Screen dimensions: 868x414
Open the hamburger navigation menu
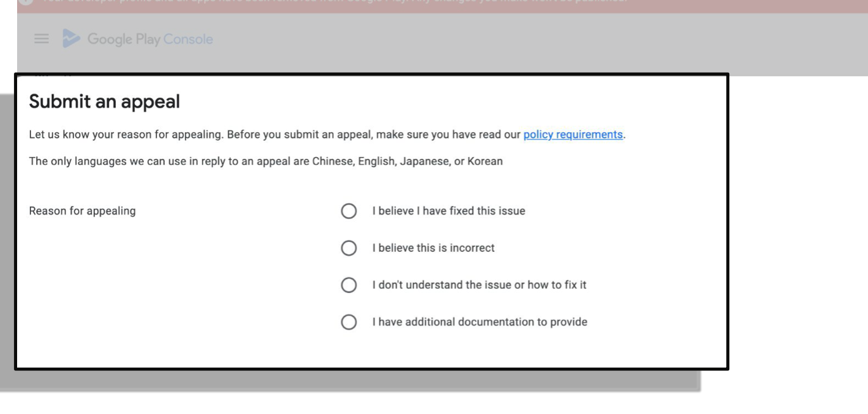[41, 39]
